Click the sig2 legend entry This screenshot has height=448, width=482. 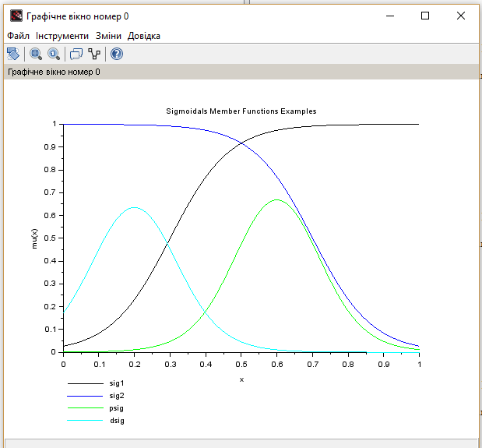point(117,396)
